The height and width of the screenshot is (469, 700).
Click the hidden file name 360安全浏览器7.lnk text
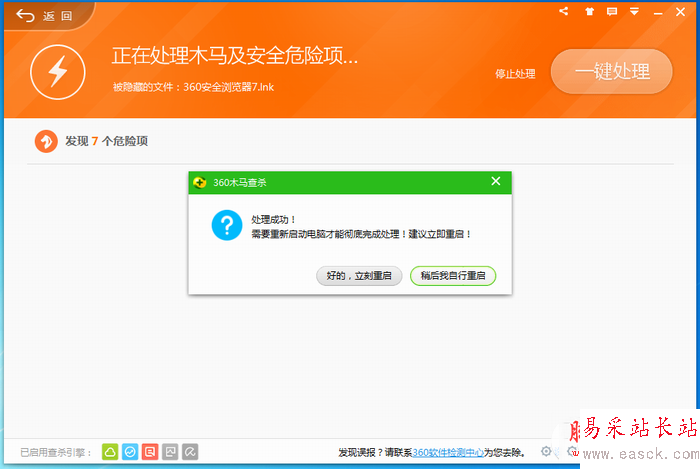[x=229, y=87]
